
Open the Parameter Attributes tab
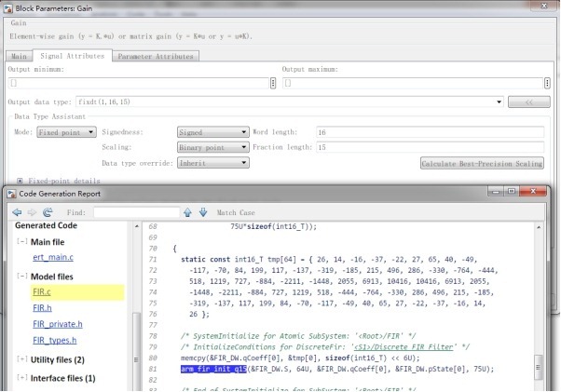[156, 56]
